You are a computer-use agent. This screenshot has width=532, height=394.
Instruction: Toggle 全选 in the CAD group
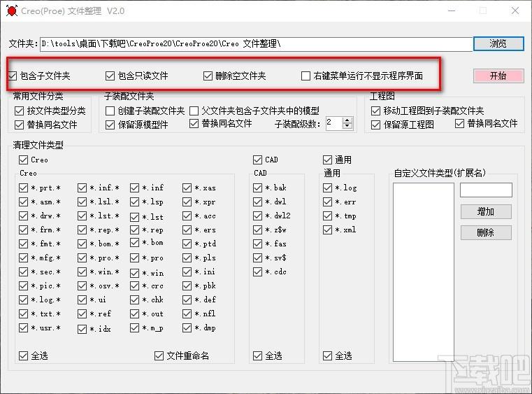pos(257,356)
